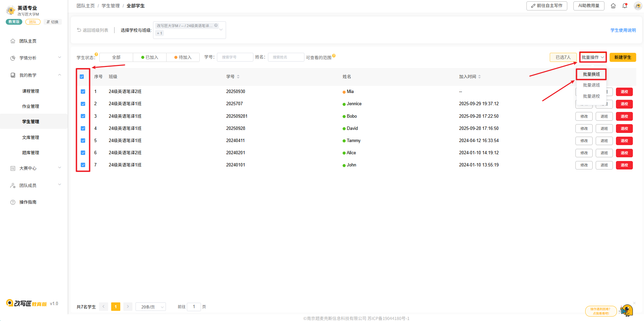Open 作业管理 in the sidebar
The height and width of the screenshot is (321, 644).
coord(31,106)
